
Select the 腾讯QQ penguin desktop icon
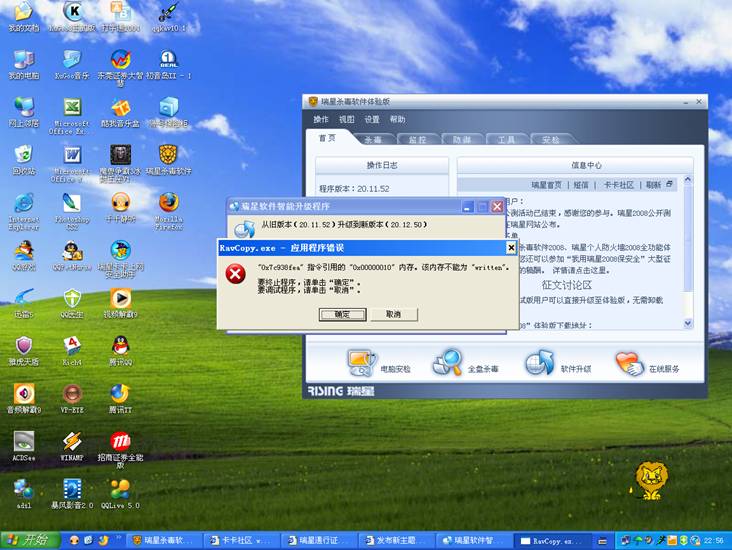click(x=120, y=350)
